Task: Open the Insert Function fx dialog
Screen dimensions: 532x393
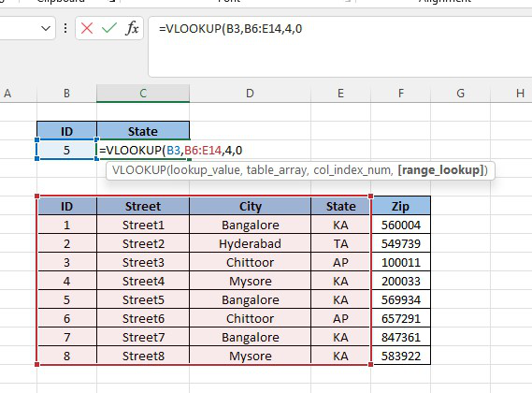Action: 132,28
